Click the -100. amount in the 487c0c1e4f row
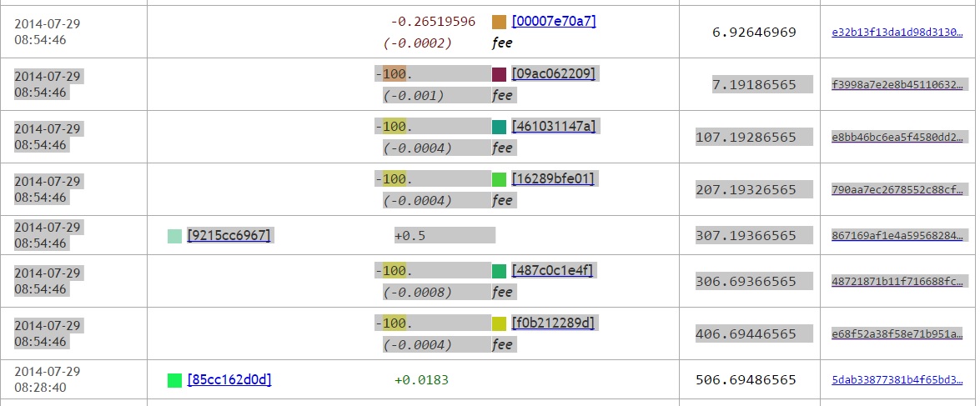 pyautogui.click(x=394, y=271)
